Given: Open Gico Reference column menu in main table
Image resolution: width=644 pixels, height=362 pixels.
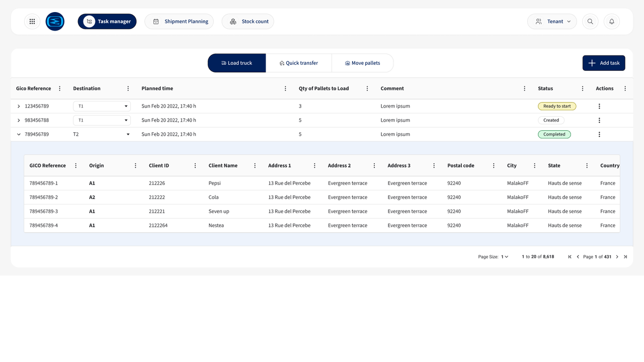Looking at the screenshot, I should [60, 88].
